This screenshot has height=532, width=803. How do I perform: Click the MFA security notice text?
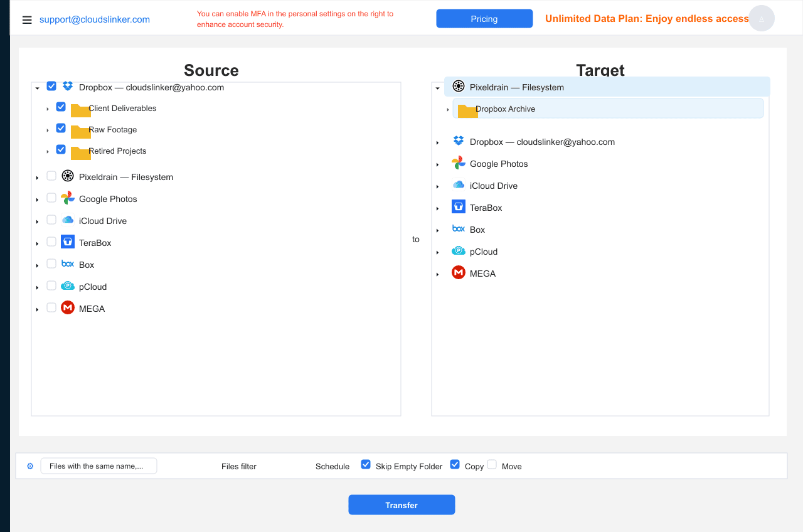[x=295, y=19]
